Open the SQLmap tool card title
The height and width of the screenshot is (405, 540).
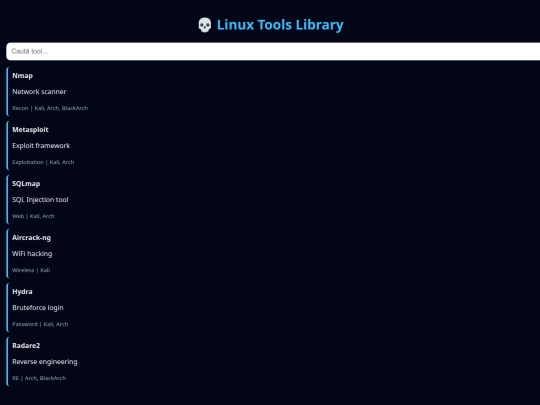coord(26,184)
